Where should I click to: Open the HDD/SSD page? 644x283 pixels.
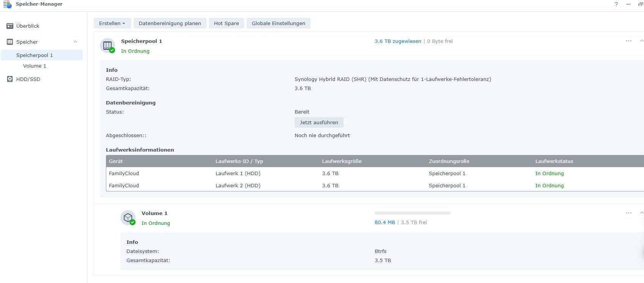[28, 79]
